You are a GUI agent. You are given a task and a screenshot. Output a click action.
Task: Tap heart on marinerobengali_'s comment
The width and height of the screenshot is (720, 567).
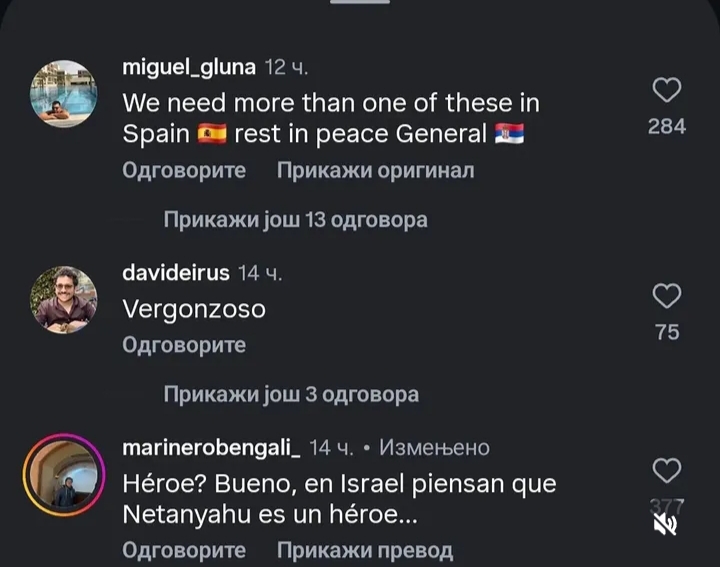click(667, 471)
